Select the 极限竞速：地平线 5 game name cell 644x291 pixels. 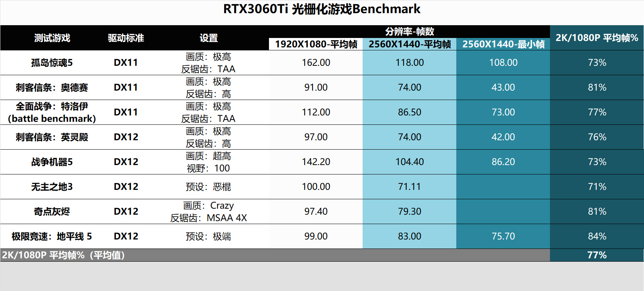[x=52, y=236]
